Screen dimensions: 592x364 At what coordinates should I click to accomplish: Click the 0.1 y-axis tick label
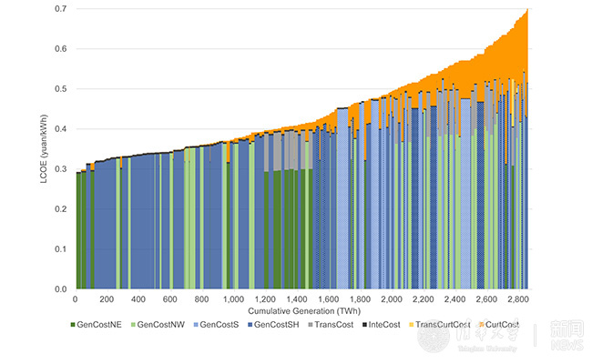click(62, 249)
